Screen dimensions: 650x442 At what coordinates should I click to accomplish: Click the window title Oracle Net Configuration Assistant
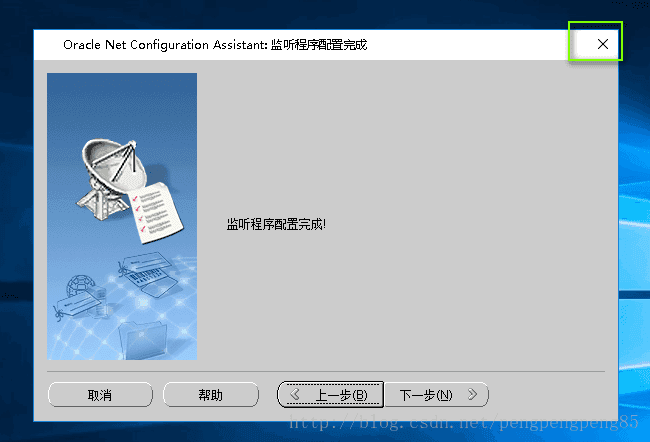[x=215, y=44]
